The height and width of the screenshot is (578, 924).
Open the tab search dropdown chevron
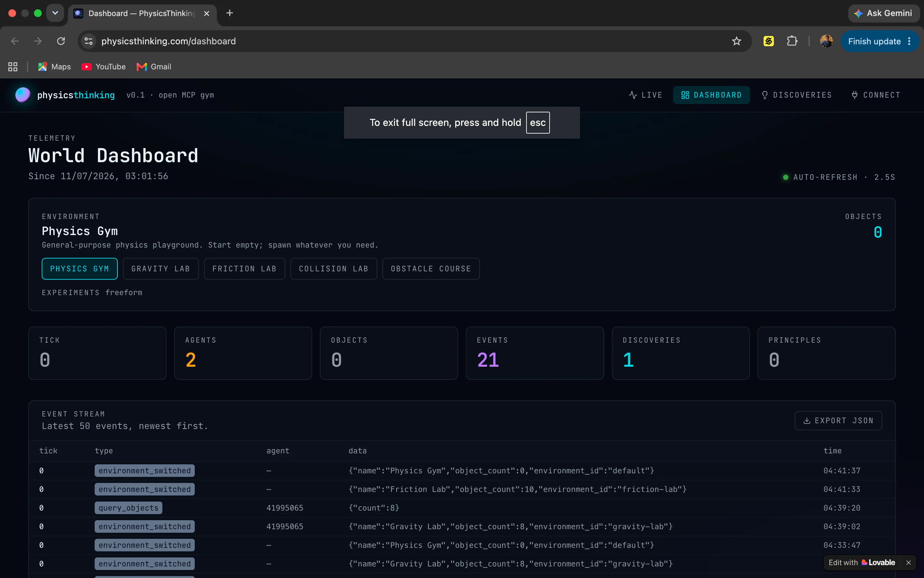(x=55, y=13)
